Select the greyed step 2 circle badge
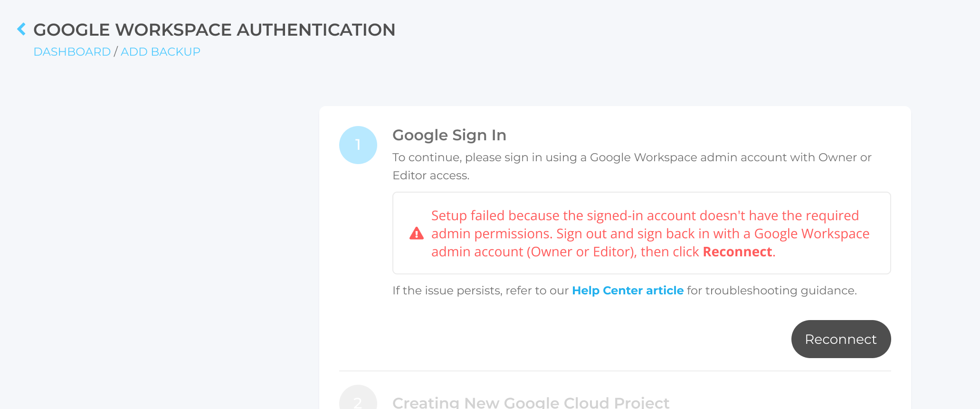The width and height of the screenshot is (980, 409). click(358, 398)
